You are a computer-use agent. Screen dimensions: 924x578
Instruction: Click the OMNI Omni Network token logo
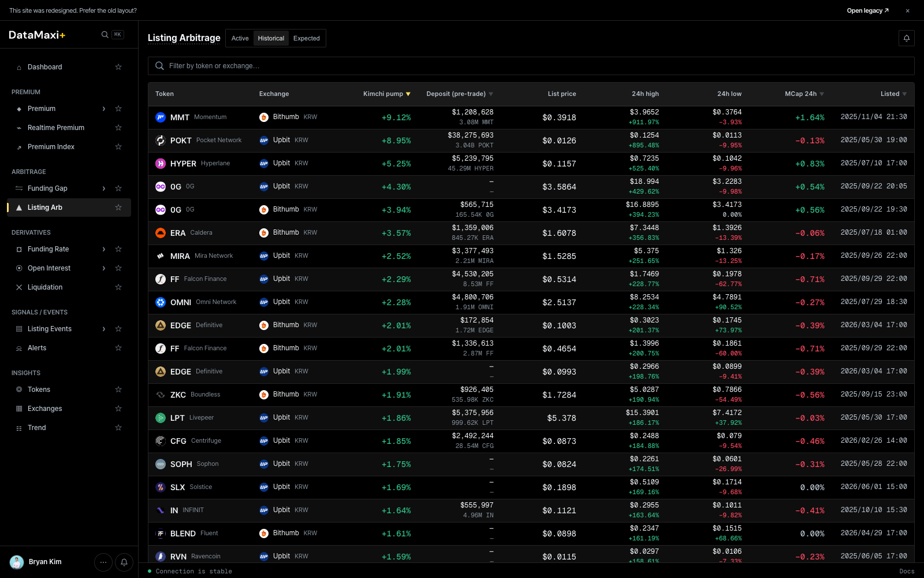coord(161,302)
